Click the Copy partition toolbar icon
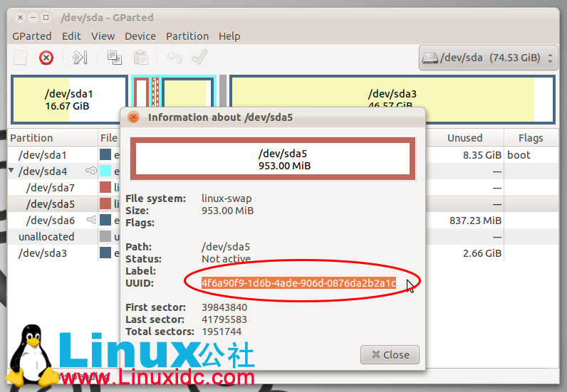The image size is (567, 392). click(x=114, y=58)
